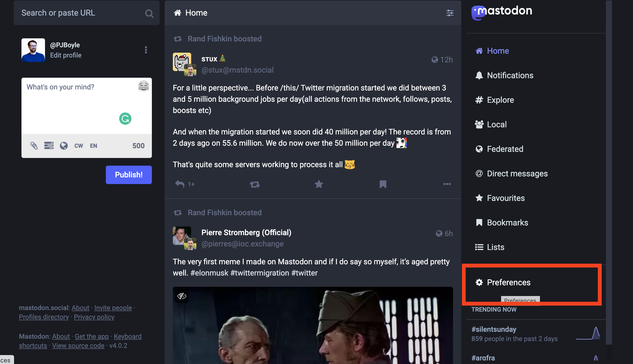Screen dimensions: 633x364
Task: Toggle the CW content warning
Action: pos(78,146)
